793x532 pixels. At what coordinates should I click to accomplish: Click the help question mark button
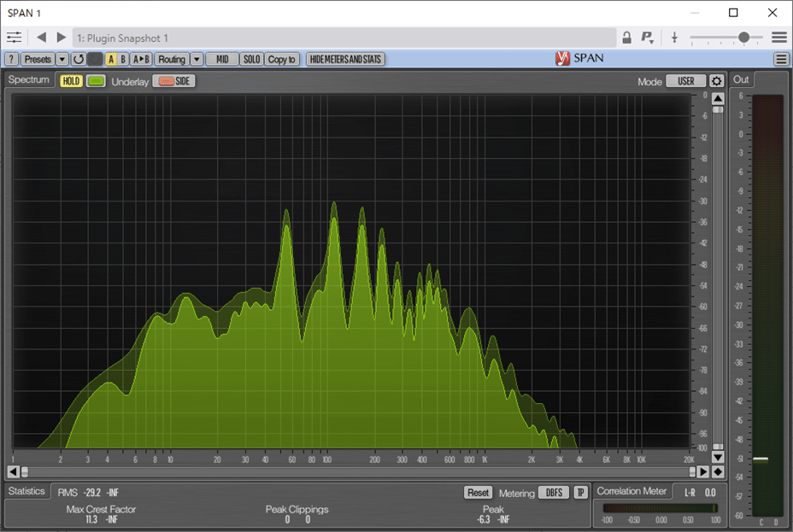pos(11,59)
